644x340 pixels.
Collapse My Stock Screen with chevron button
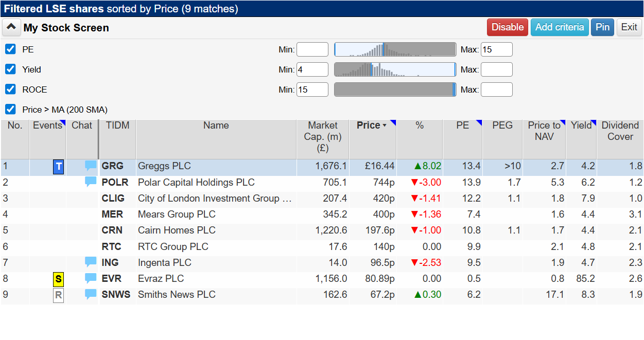tap(11, 27)
